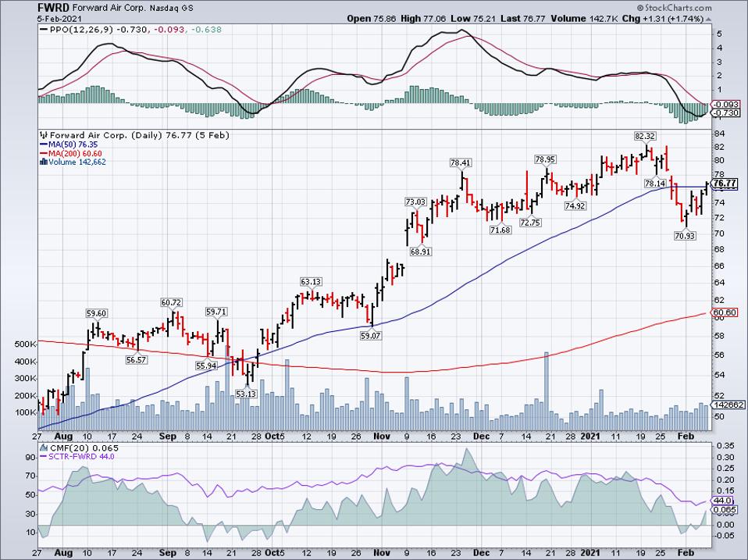Click the 78.41 price annotation
The image size is (748, 560).
pos(461,162)
